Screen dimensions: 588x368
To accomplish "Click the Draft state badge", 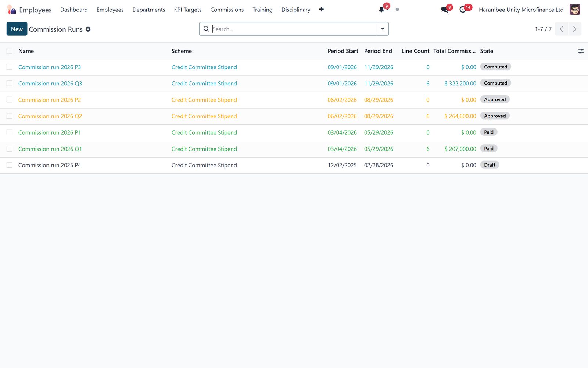I will pos(490,165).
